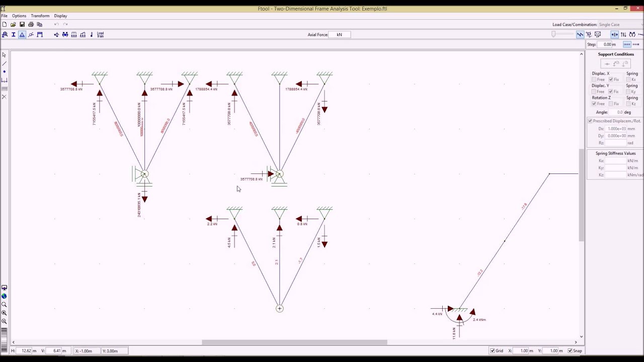Image resolution: width=644 pixels, height=362 pixels.
Task: Show the axial force diagram icon
Action: click(580, 34)
